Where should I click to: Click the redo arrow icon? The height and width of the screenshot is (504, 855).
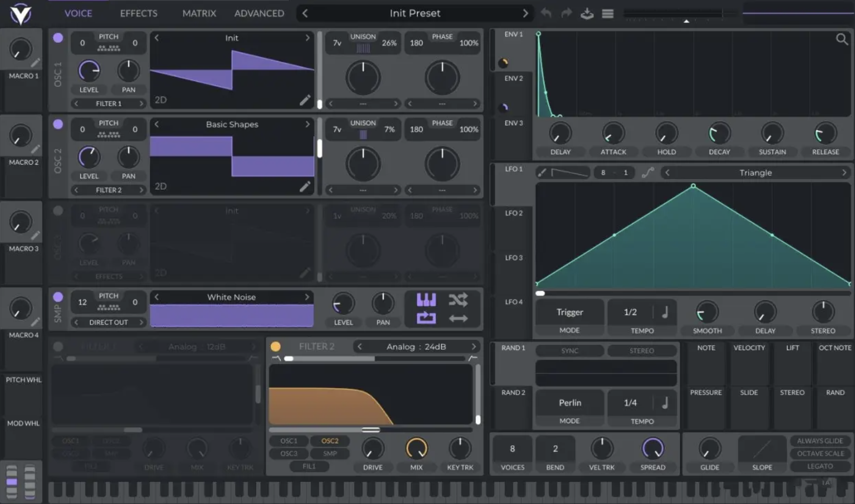[x=566, y=14]
